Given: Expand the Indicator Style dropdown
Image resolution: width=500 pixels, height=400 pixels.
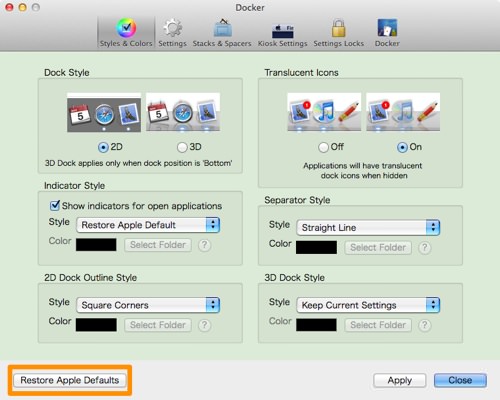Looking at the screenshot, I should (x=148, y=225).
